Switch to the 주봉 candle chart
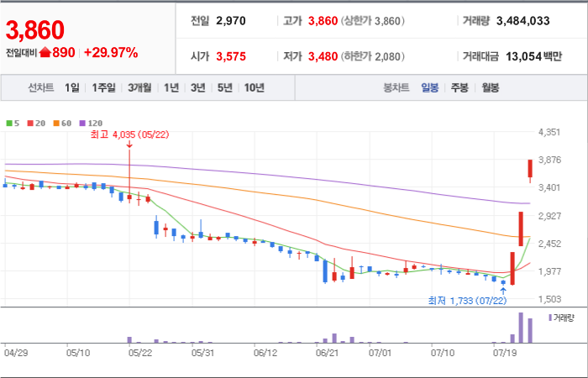This screenshot has width=588, height=378. [459, 88]
